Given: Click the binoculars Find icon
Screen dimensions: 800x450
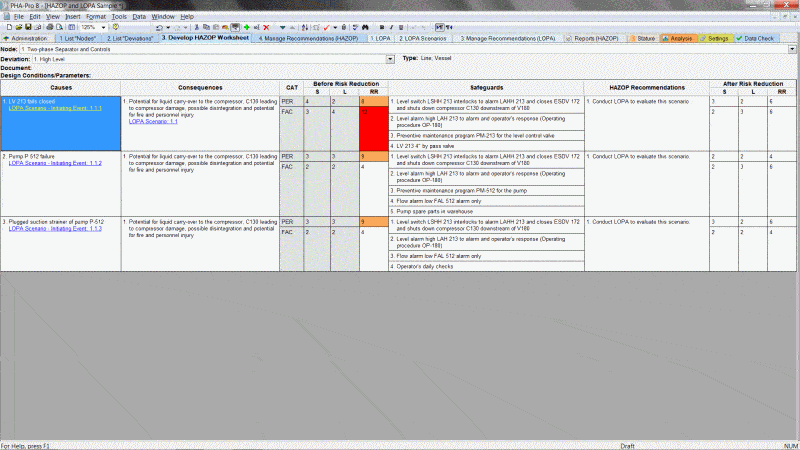Looking at the screenshot, I should pos(367,27).
